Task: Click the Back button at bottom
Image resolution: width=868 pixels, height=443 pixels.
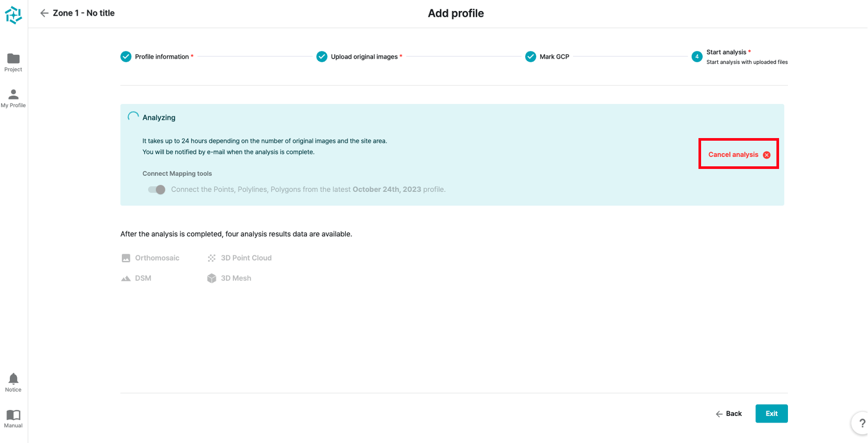Action: tap(729, 414)
